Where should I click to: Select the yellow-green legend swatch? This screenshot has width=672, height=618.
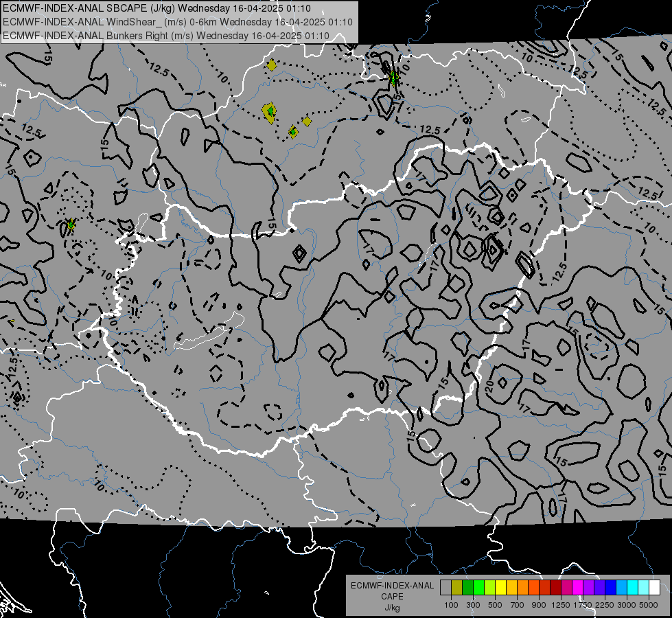[x=490, y=588]
